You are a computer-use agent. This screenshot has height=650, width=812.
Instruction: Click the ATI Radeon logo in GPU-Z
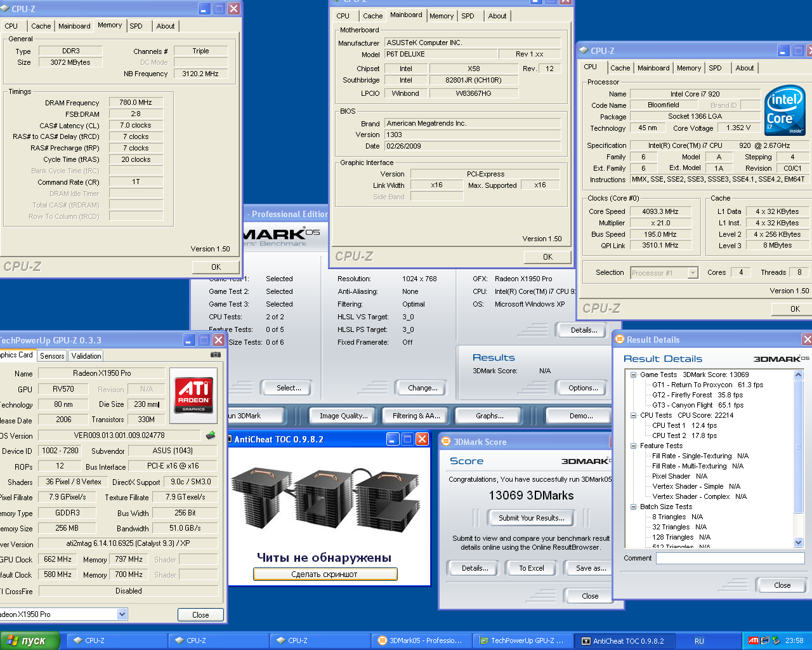pos(193,395)
